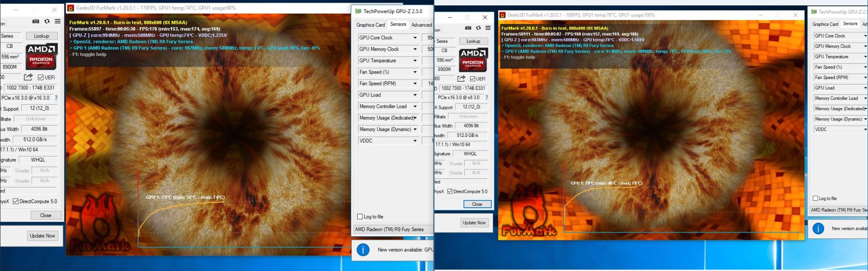
Task: Open GPU Temperature dropdown in left sensors window
Action: (x=388, y=61)
